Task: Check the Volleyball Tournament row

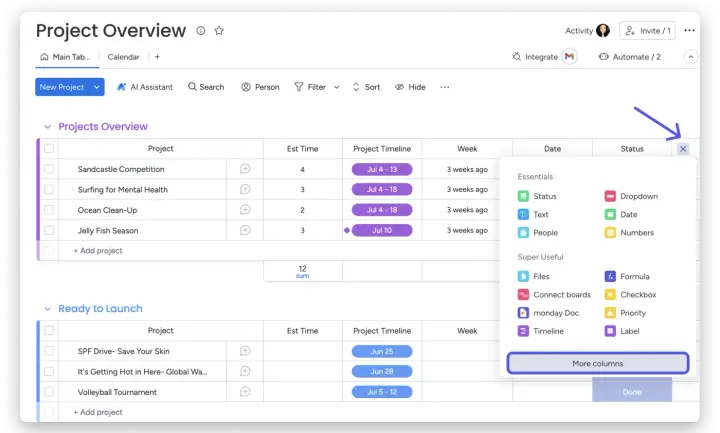Action: click(49, 392)
